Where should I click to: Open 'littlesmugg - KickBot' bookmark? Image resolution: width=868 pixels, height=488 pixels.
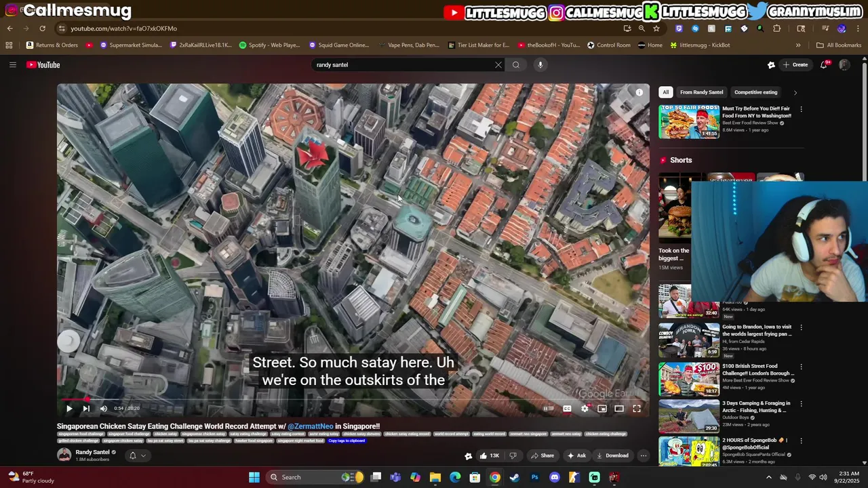click(x=700, y=45)
